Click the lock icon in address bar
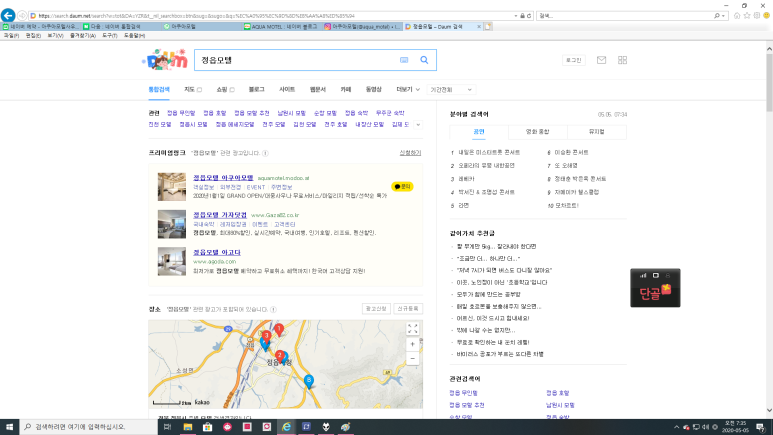The height and width of the screenshot is (435, 773). pyautogui.click(x=523, y=16)
